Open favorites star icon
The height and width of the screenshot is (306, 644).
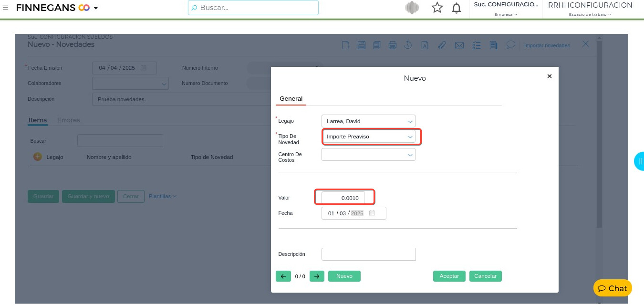[x=437, y=8]
